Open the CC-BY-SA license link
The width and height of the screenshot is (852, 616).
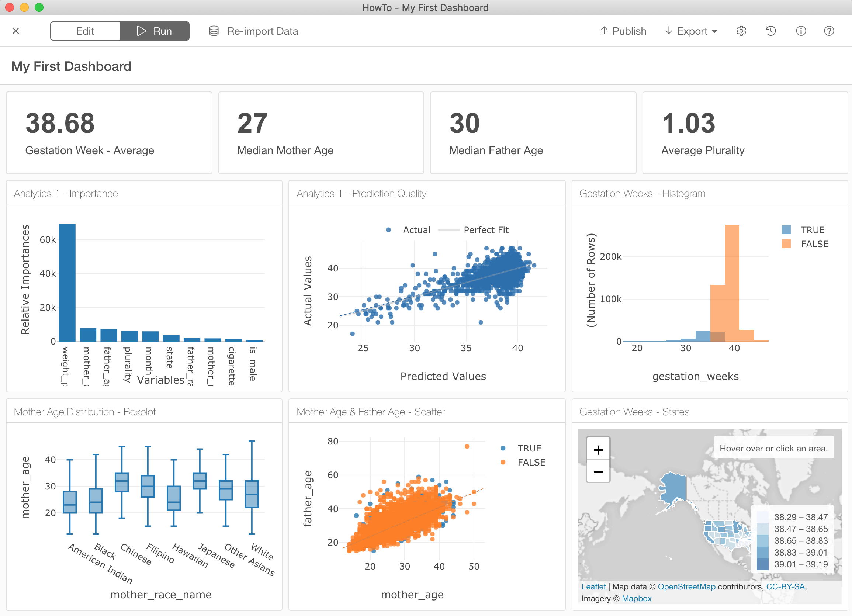(785, 587)
